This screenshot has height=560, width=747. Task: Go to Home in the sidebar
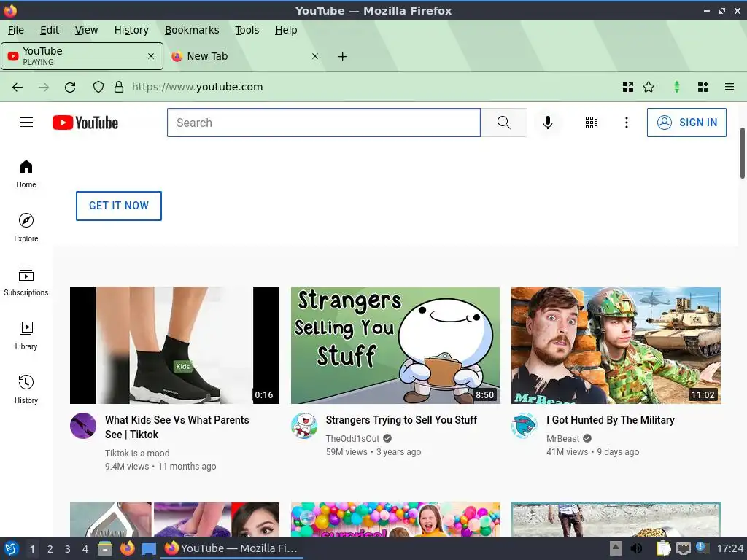(x=26, y=174)
